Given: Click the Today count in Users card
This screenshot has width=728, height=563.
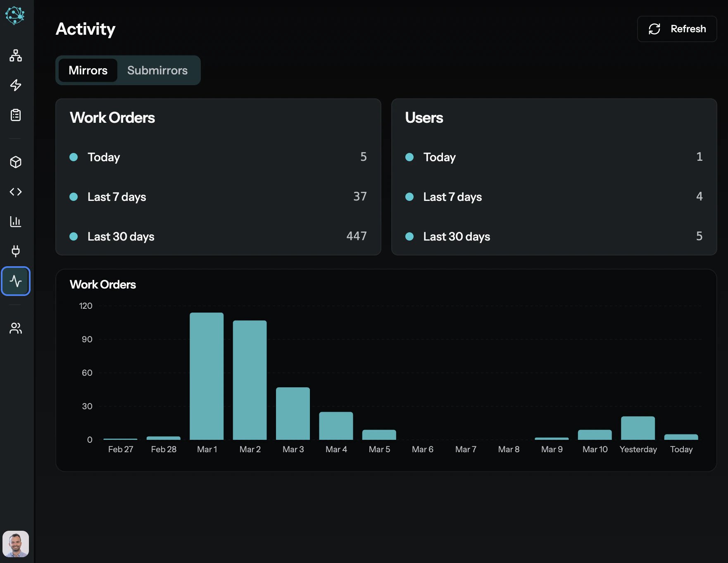Looking at the screenshot, I should (x=699, y=157).
